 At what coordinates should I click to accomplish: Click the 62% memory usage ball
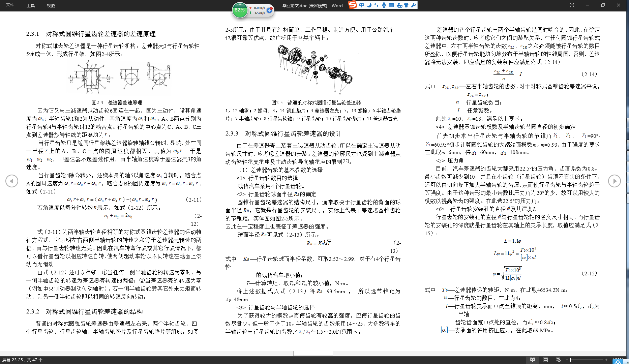[240, 10]
